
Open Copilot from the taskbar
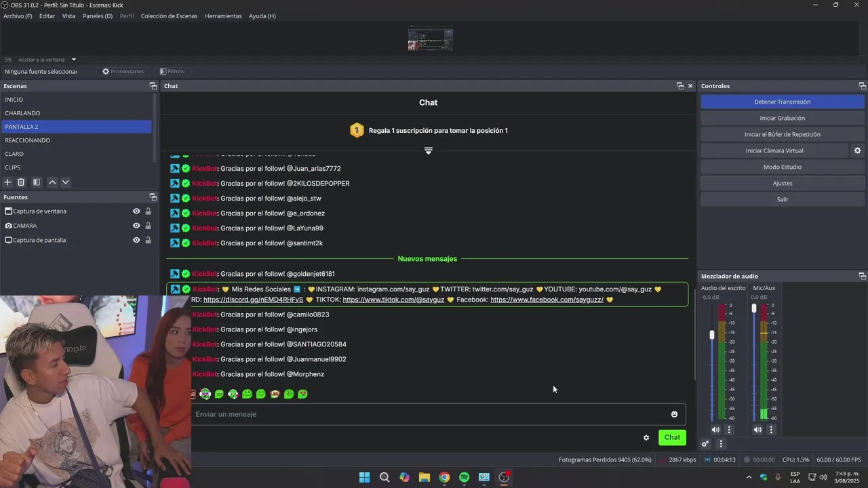coord(404,477)
